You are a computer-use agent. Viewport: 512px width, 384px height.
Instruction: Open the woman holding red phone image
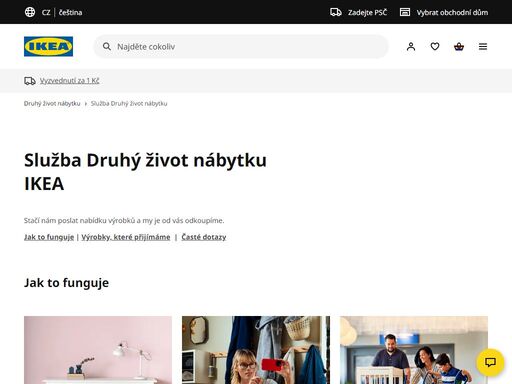click(256, 350)
